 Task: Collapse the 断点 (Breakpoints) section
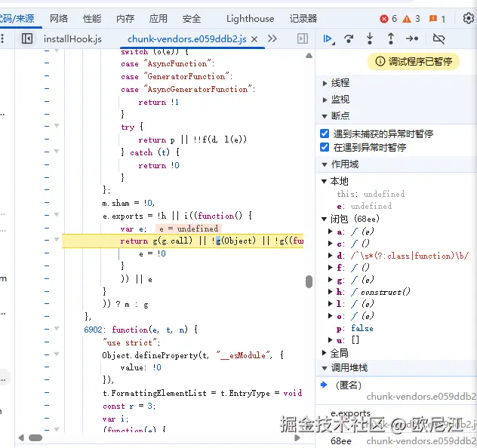[x=325, y=116]
